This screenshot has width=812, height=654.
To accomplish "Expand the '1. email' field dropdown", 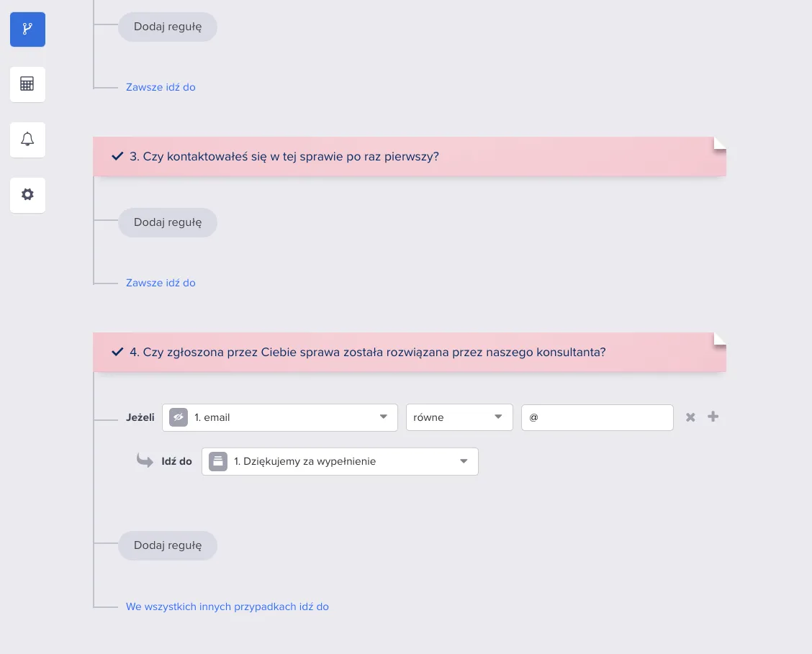I will pos(279,417).
